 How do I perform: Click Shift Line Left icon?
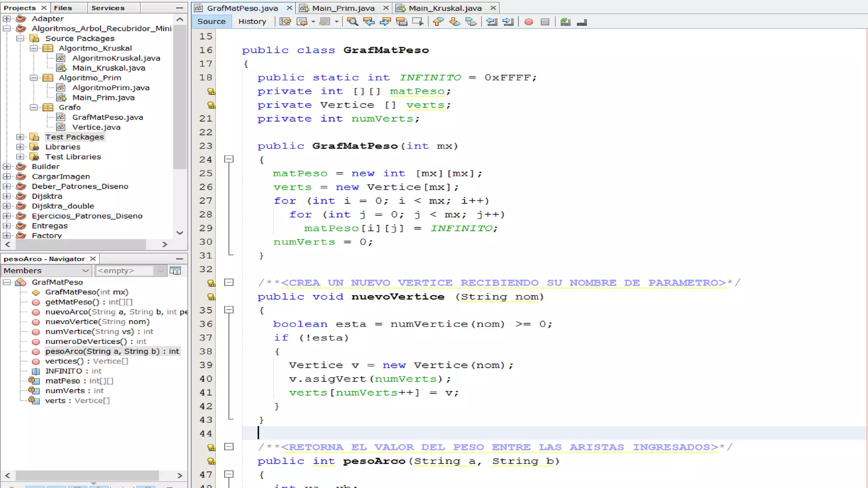point(492,22)
